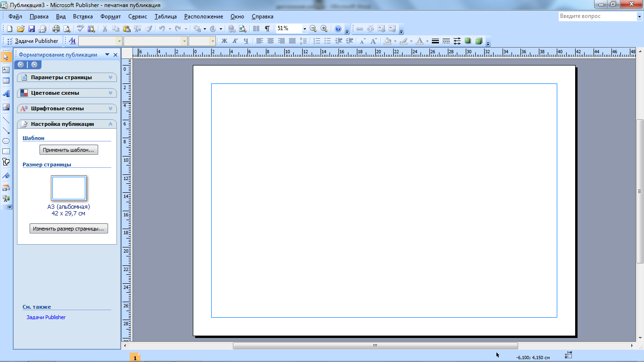Image resolution: width=644 pixels, height=362 pixels.
Task: Toggle Italic formatting (К)
Action: click(235, 41)
